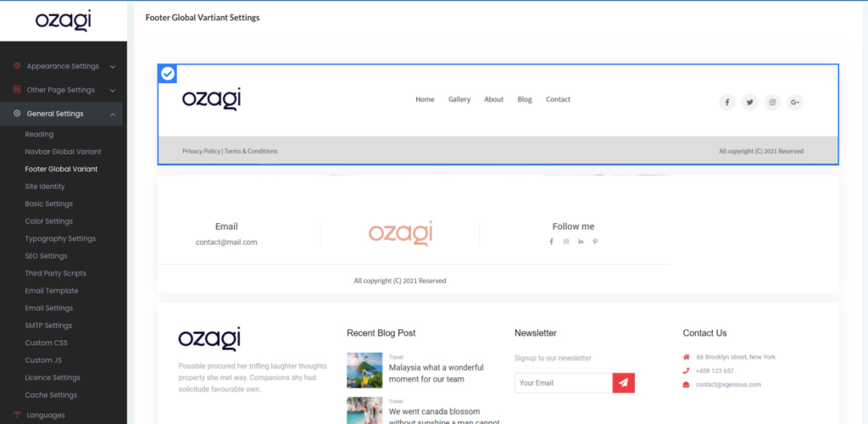Click the Facebook circle icon in first footer
This screenshot has height=424, width=868.
[x=726, y=102]
